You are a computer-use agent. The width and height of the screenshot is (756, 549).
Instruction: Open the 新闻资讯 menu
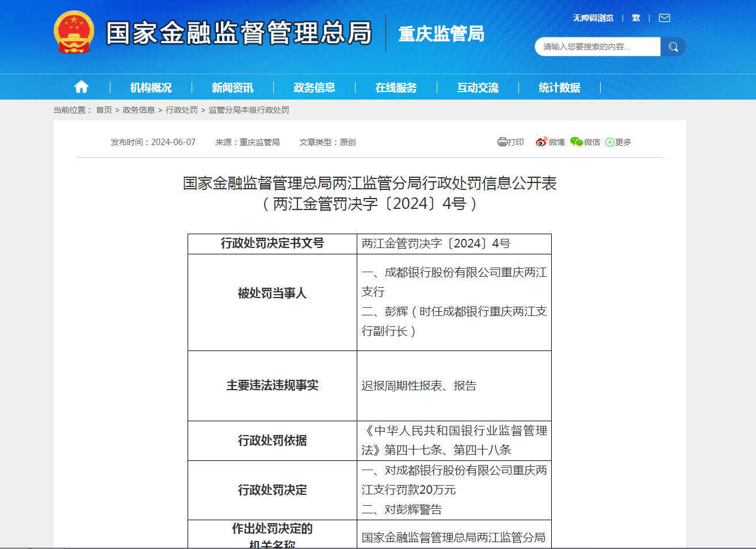pos(232,87)
